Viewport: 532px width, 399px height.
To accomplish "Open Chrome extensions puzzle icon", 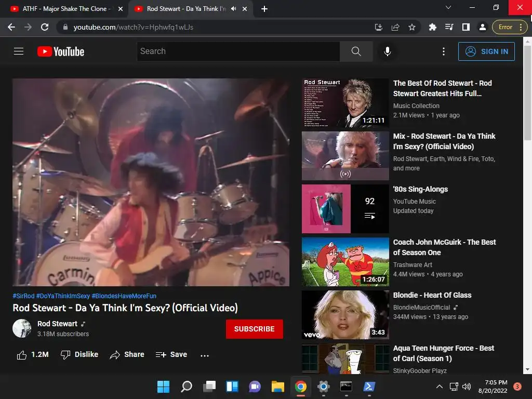I will pos(433,27).
